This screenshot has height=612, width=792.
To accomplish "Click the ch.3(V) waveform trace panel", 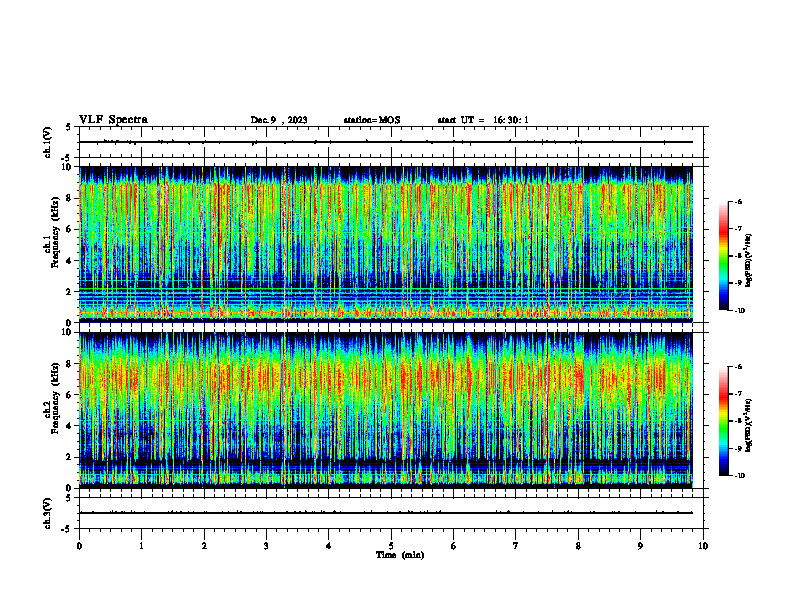I will click(393, 513).
